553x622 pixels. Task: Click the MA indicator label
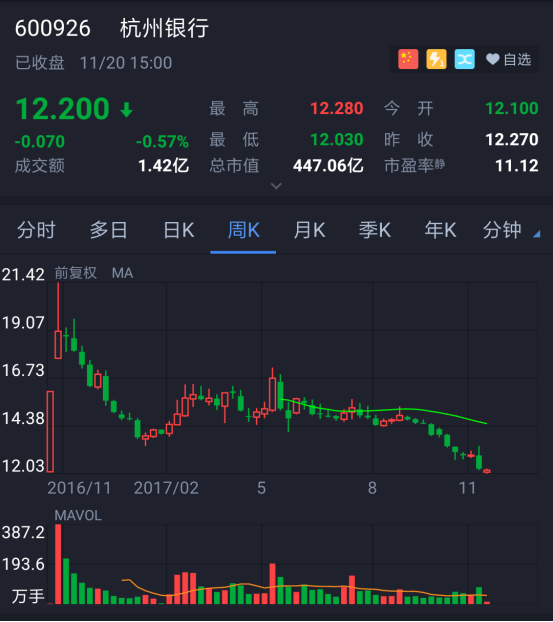point(122,273)
